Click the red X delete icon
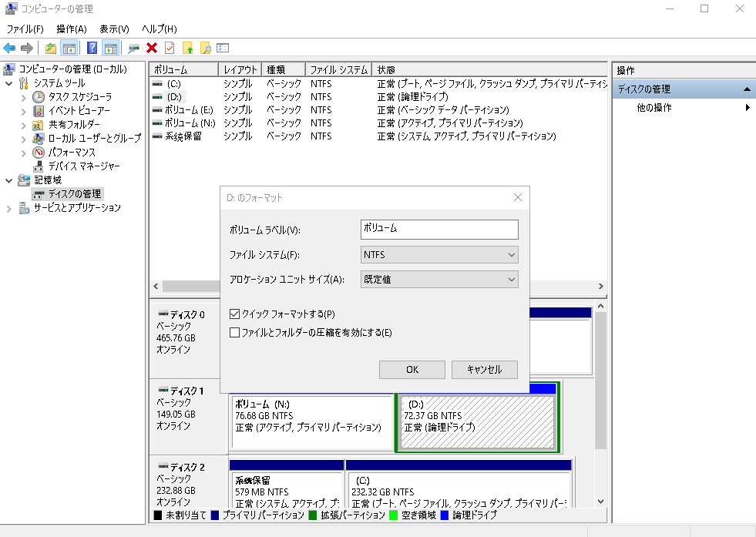This screenshot has height=537, width=756. pos(152,47)
